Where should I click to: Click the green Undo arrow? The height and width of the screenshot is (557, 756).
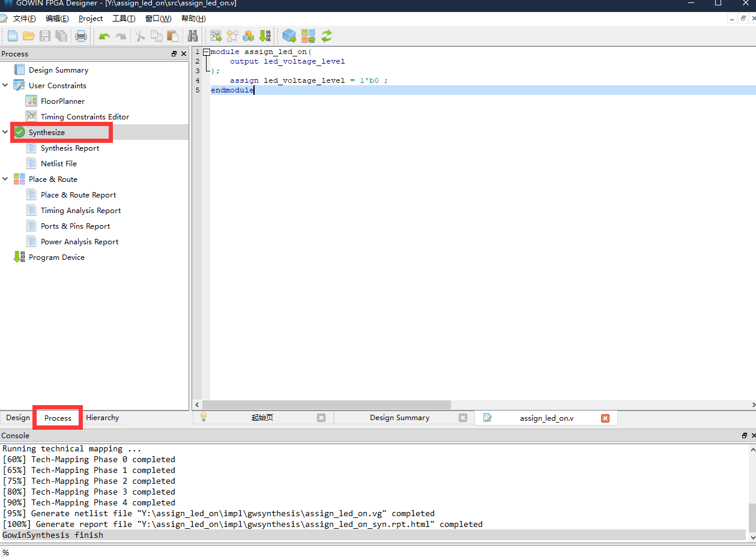coord(104,36)
